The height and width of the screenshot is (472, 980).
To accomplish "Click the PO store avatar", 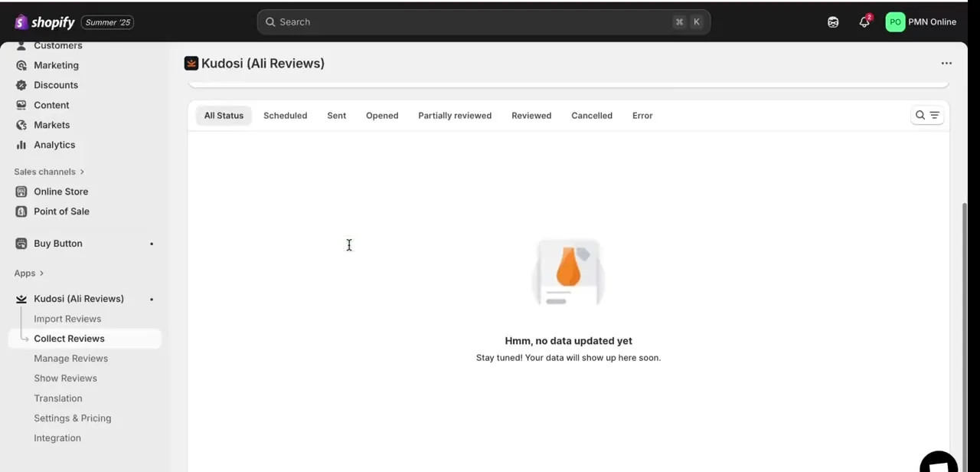I will coord(895,22).
